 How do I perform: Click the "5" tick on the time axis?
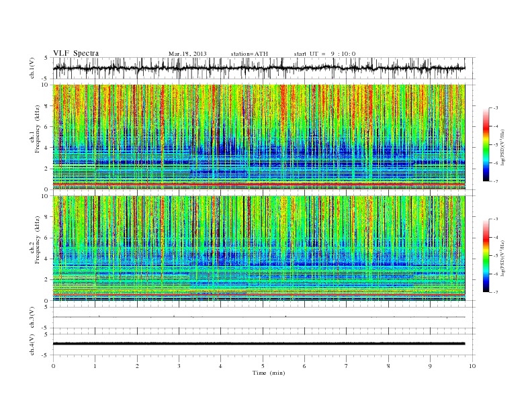point(263,366)
